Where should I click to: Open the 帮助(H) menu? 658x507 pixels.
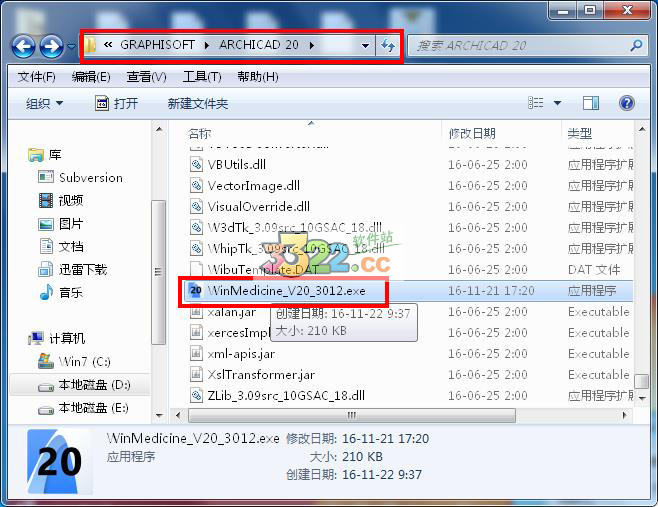[x=258, y=77]
